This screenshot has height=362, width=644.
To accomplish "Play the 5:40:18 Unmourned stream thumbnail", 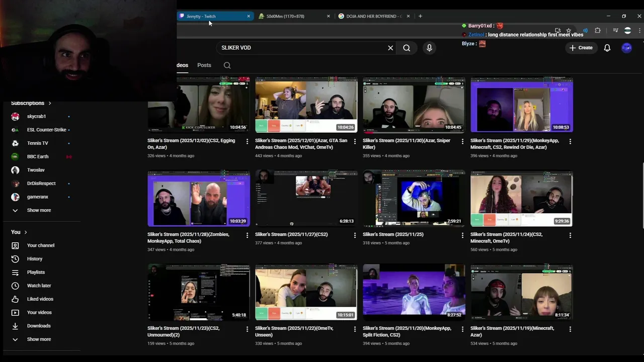I will [x=199, y=293].
